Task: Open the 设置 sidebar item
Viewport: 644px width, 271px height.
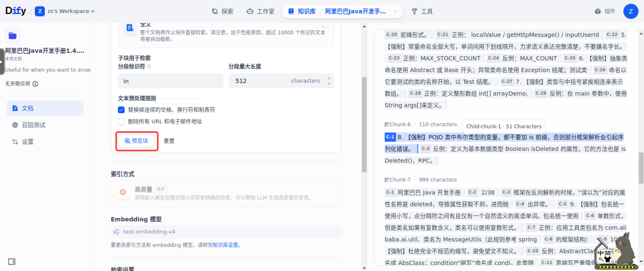Action: coord(45,142)
